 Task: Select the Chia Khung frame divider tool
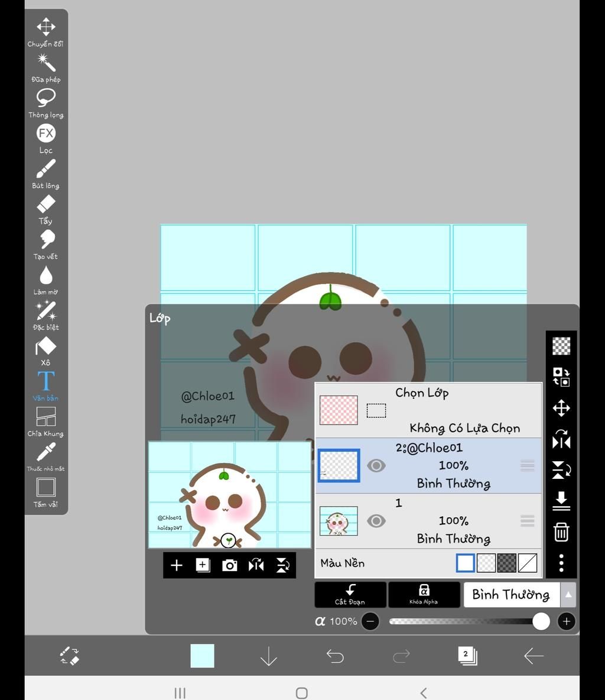click(45, 422)
